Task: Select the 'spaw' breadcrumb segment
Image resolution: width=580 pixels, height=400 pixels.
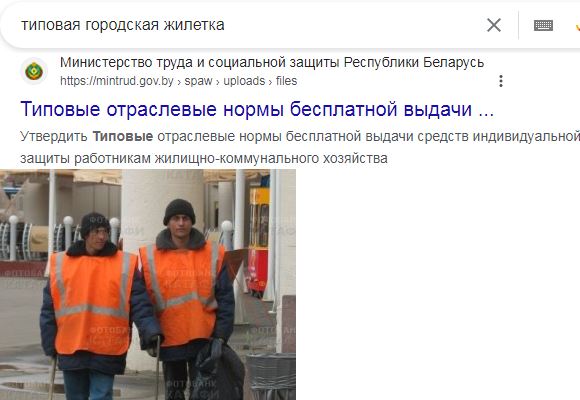Action: click(x=198, y=81)
